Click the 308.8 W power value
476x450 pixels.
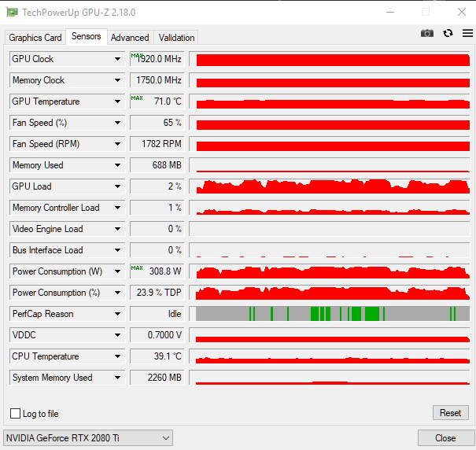157,271
